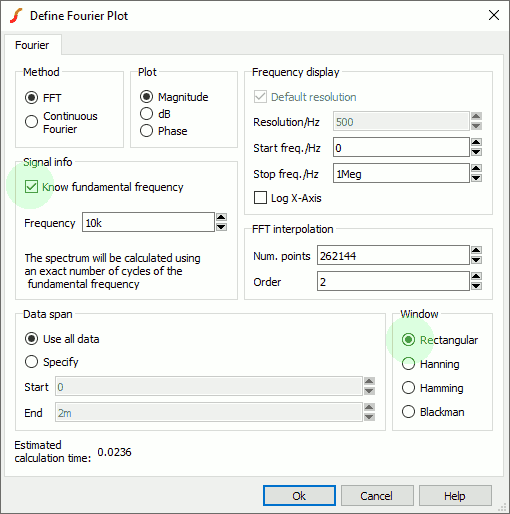Viewport: 510px width, 514px height.
Task: Enable Log X-Axis checkbox
Action: [260, 198]
